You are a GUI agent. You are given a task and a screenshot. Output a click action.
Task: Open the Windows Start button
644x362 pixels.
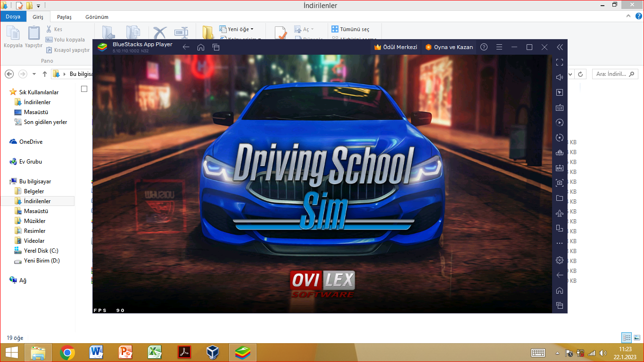[12, 352]
